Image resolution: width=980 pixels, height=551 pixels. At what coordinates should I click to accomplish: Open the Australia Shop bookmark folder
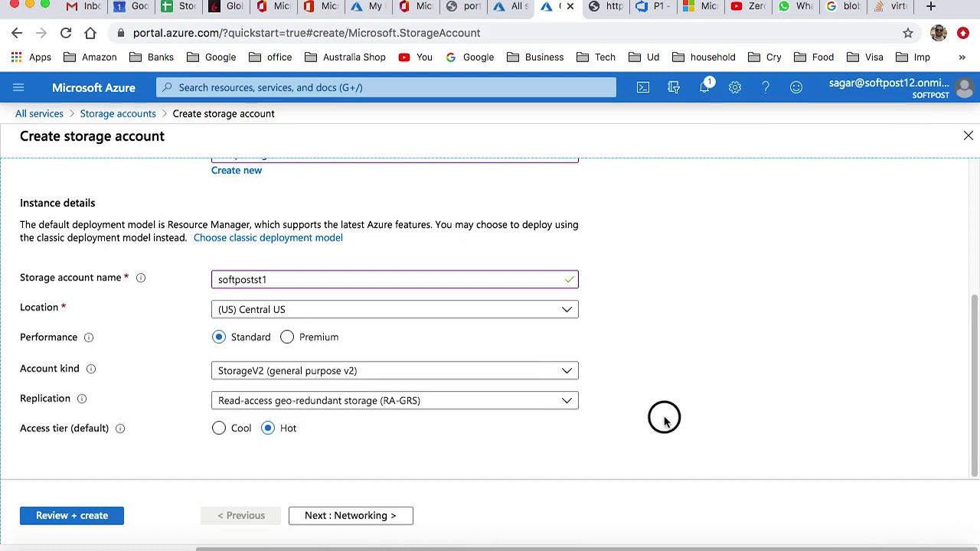[x=345, y=57]
